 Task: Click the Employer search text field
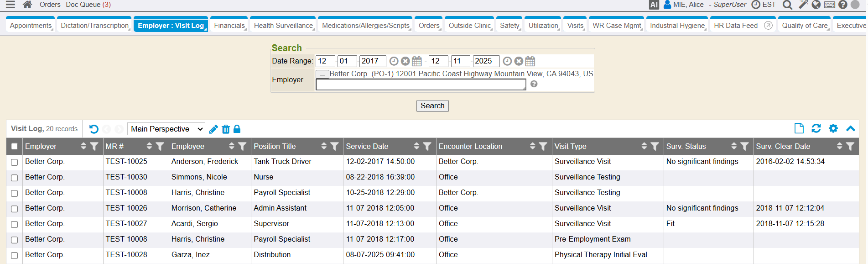(x=420, y=84)
